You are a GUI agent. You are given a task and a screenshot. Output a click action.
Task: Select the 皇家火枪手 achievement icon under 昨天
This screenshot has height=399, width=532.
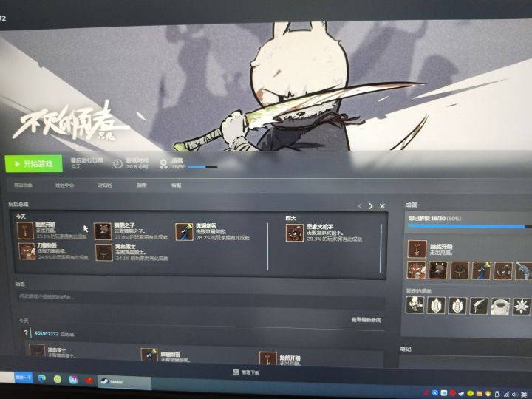point(295,233)
